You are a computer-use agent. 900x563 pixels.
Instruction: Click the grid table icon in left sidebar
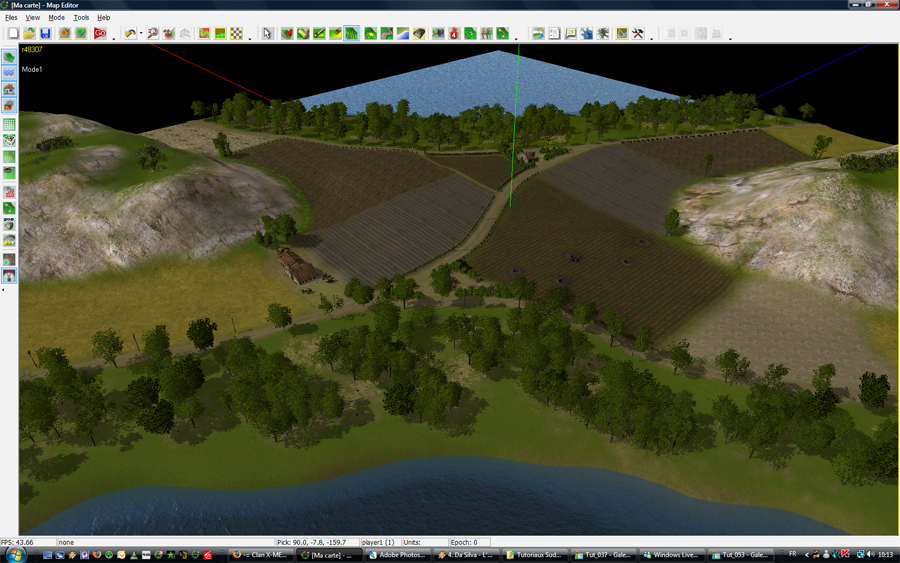(x=9, y=124)
